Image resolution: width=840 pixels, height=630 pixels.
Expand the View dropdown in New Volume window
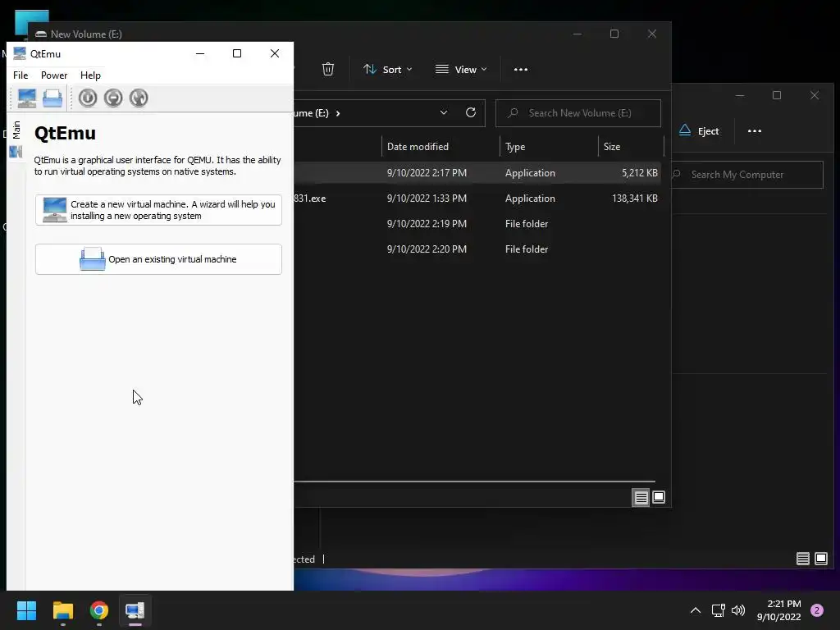pos(461,70)
